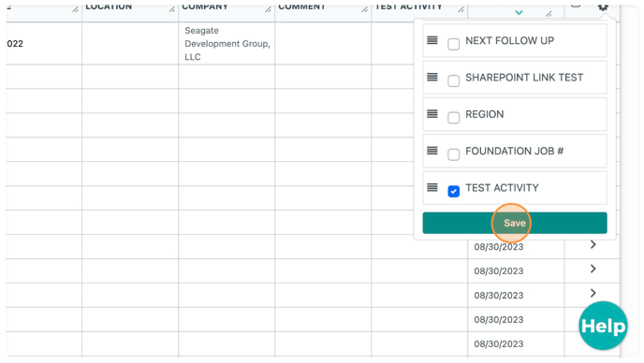Image resolution: width=644 pixels, height=363 pixels.
Task: Open column settings gear icon
Action: (603, 7)
